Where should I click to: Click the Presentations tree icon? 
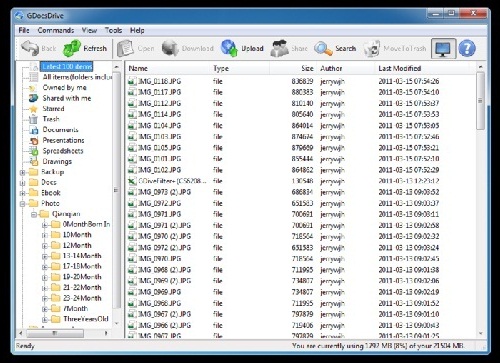pyautogui.click(x=34, y=140)
